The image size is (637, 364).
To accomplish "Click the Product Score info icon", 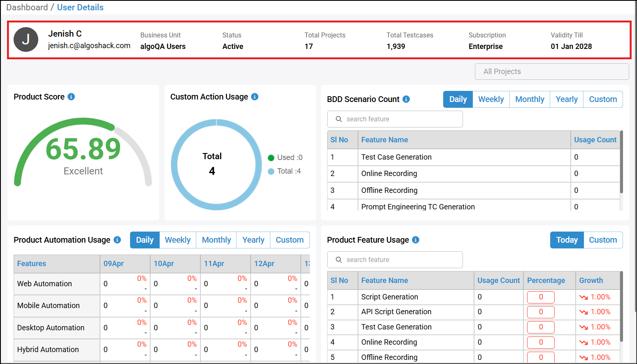I will (71, 97).
